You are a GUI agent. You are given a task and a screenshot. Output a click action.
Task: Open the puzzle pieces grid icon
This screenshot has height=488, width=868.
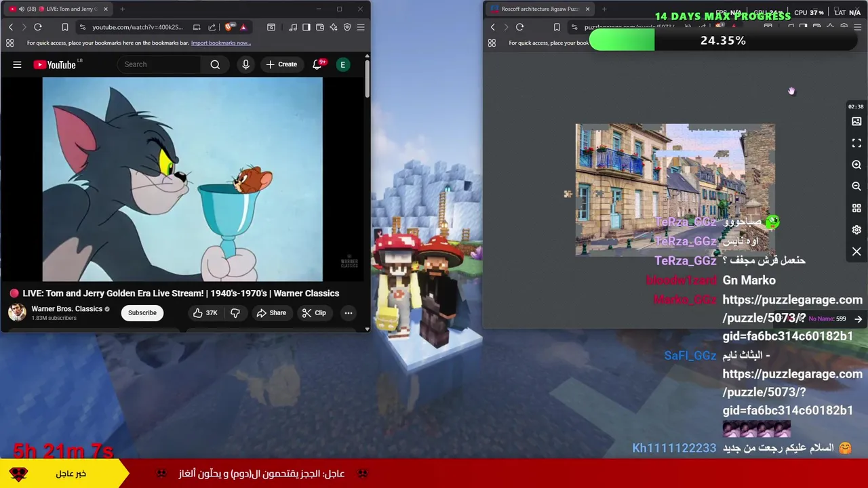tap(856, 208)
